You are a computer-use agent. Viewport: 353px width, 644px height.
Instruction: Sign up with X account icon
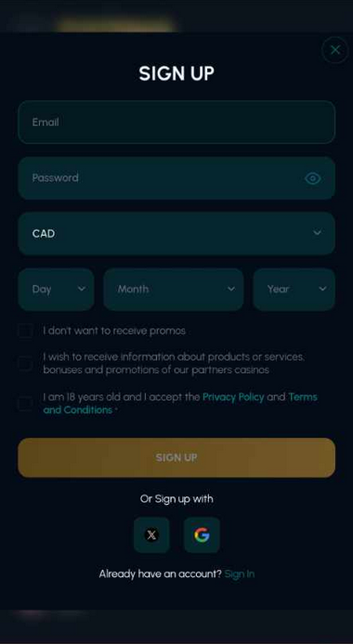point(151,535)
